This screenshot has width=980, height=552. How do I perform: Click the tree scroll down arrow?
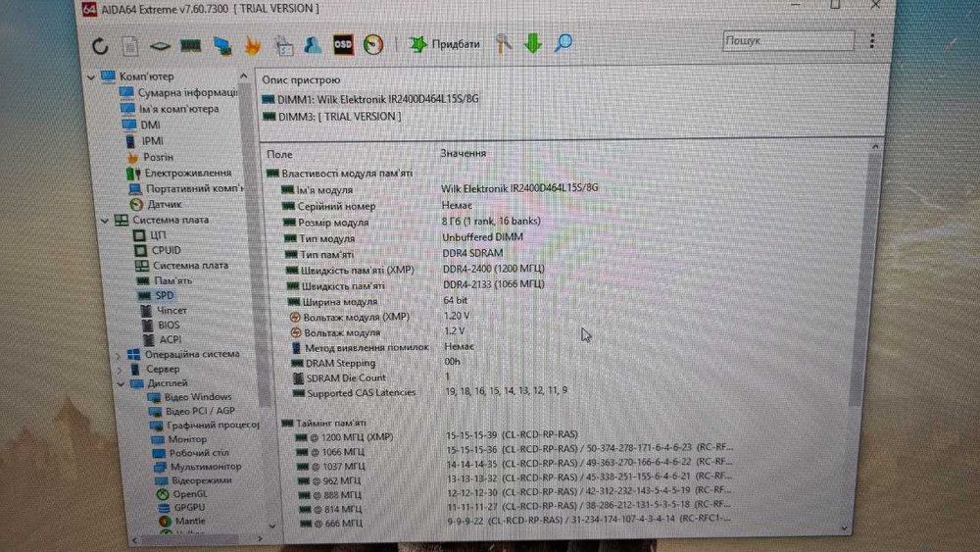pyautogui.click(x=272, y=527)
